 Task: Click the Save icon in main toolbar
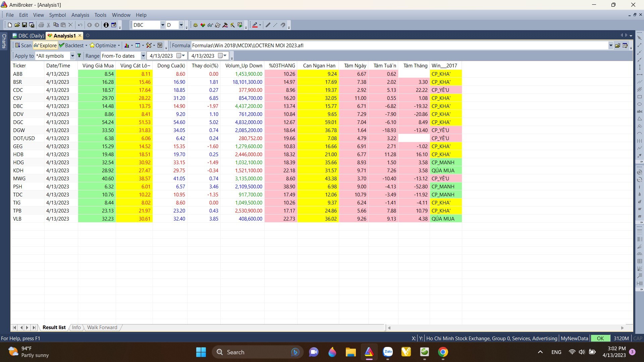pyautogui.click(x=24, y=25)
